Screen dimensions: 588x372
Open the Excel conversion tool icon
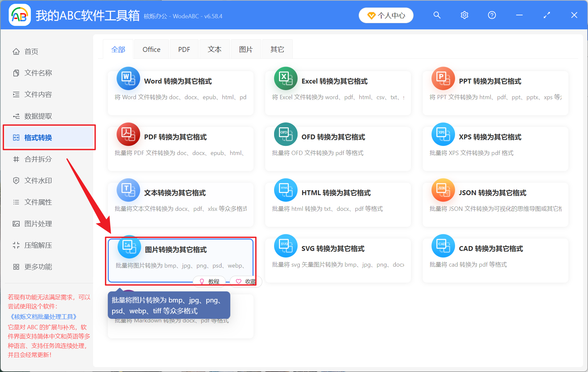coord(286,78)
